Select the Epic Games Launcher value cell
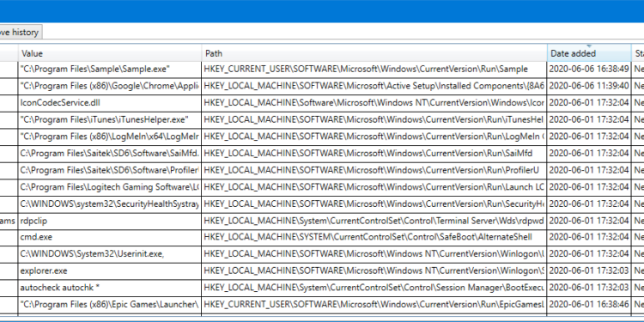644x322 pixels. point(110,304)
